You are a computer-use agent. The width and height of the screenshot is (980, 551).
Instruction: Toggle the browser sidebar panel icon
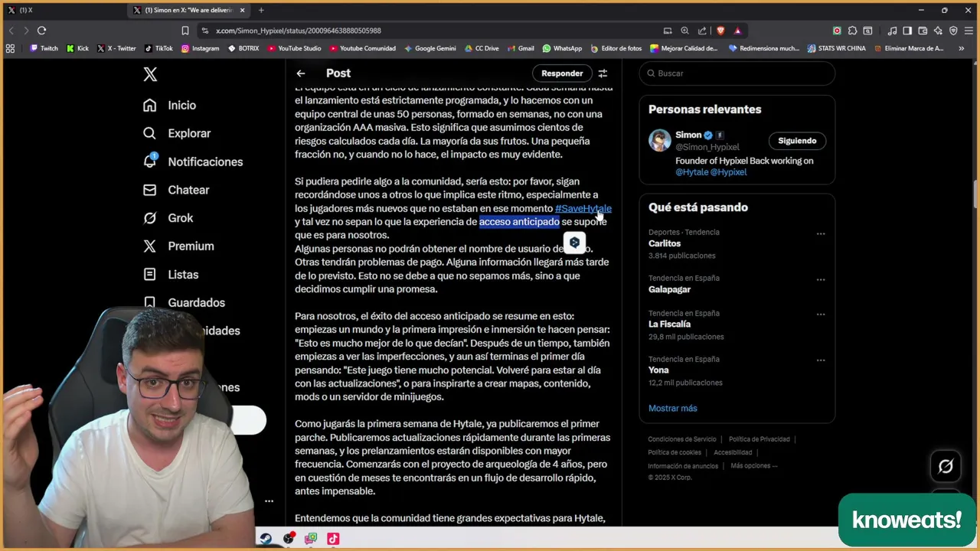coord(907,31)
